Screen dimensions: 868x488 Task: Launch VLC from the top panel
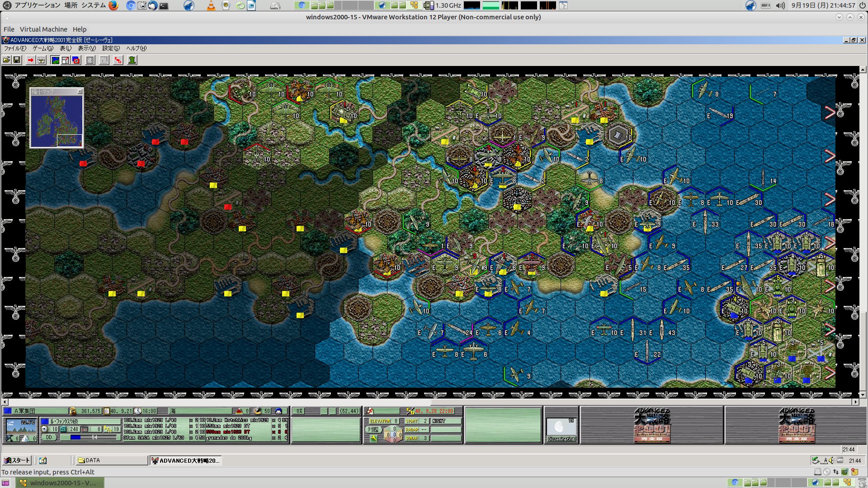(211, 5)
